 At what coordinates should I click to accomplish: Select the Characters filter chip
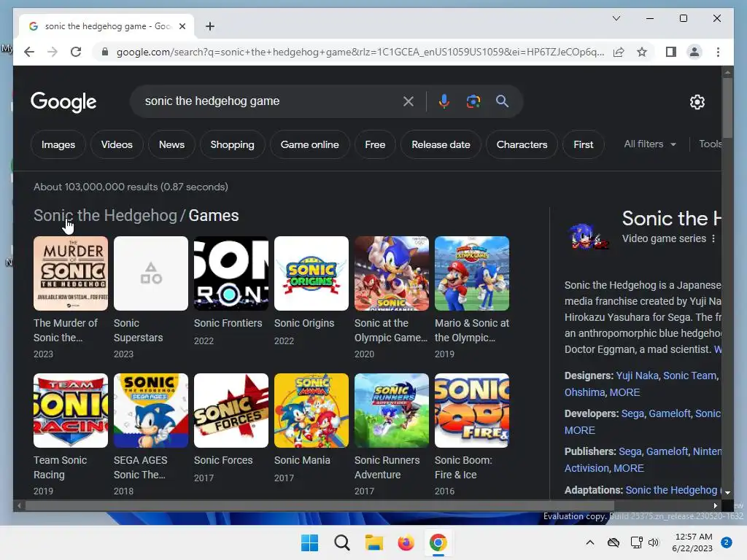point(522,144)
